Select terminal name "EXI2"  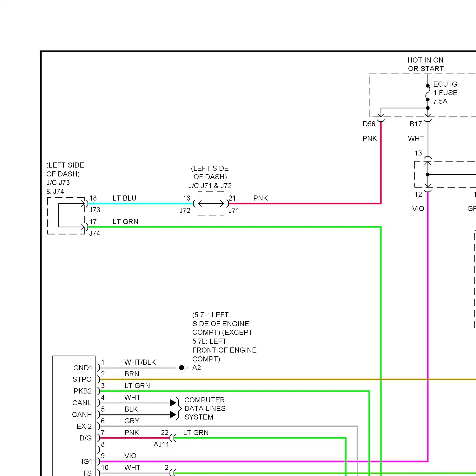click(84, 426)
